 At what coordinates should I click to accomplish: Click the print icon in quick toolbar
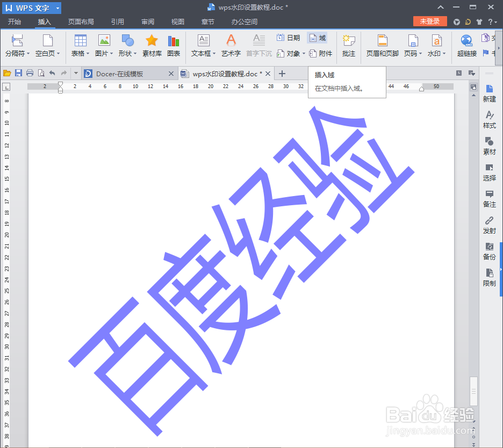[30, 73]
